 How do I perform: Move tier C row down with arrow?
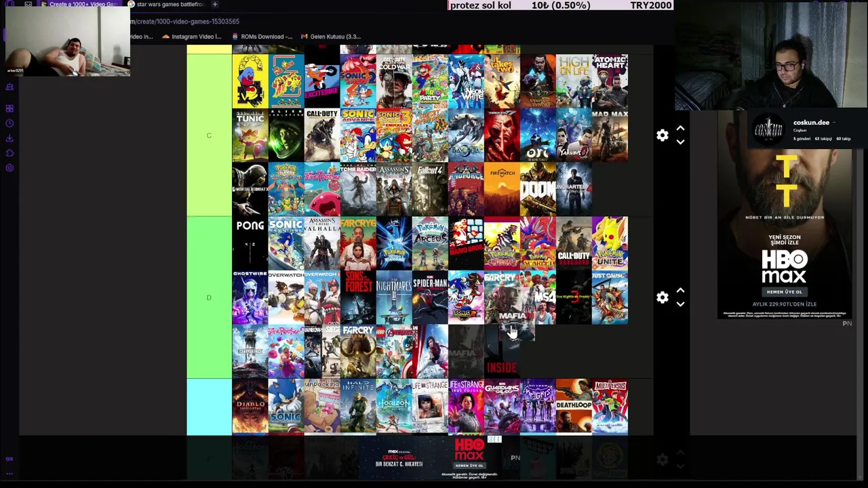(680, 142)
